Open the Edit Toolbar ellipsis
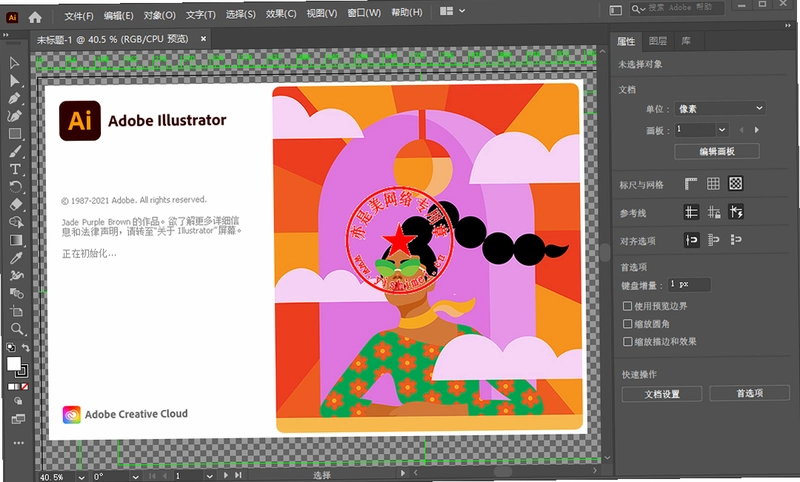Viewport: 800px width, 482px height. [18, 443]
